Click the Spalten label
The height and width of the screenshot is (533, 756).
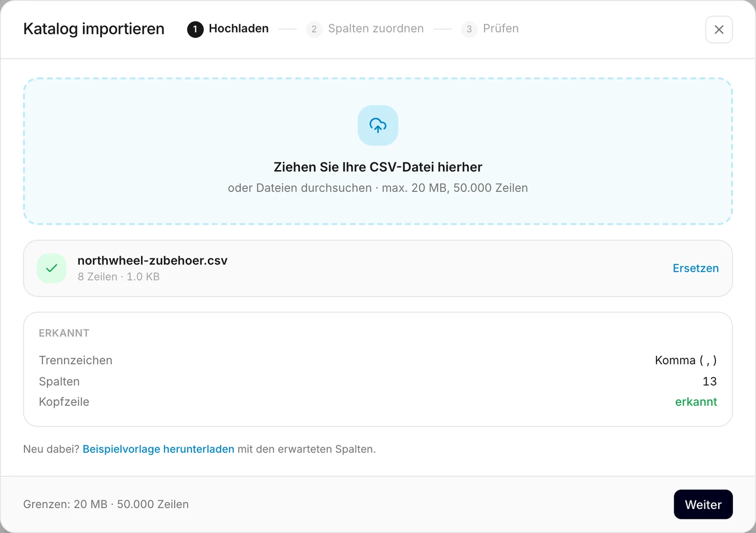[59, 381]
